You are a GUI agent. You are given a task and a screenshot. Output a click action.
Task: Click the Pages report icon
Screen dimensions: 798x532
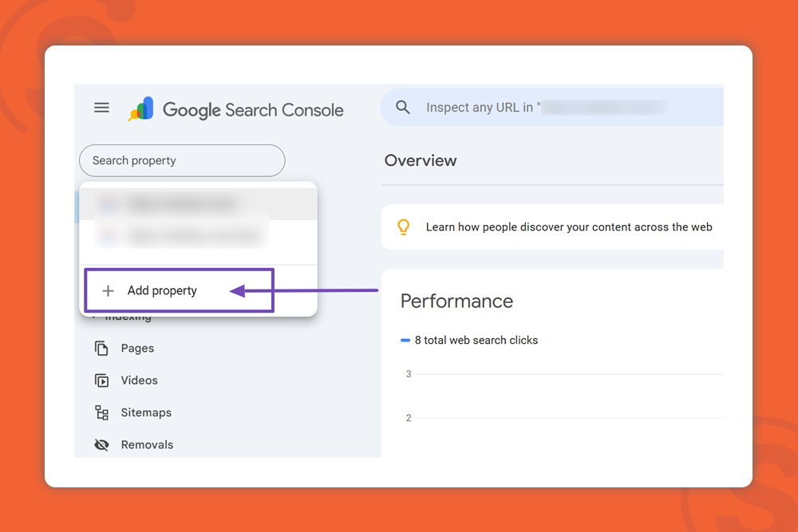coord(101,349)
